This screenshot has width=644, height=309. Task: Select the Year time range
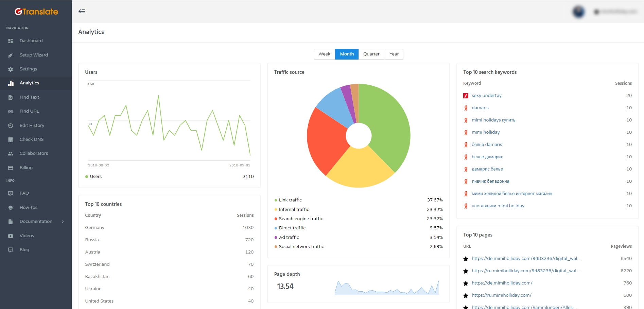[x=394, y=54]
